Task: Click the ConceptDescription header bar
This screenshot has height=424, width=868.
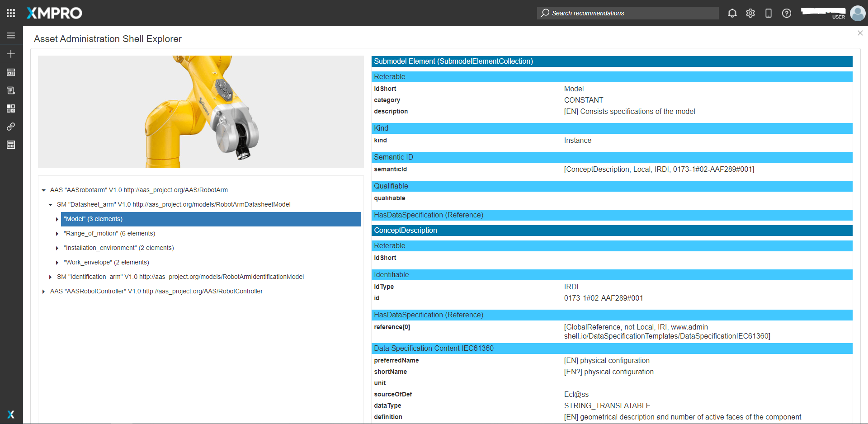Action: pos(612,231)
